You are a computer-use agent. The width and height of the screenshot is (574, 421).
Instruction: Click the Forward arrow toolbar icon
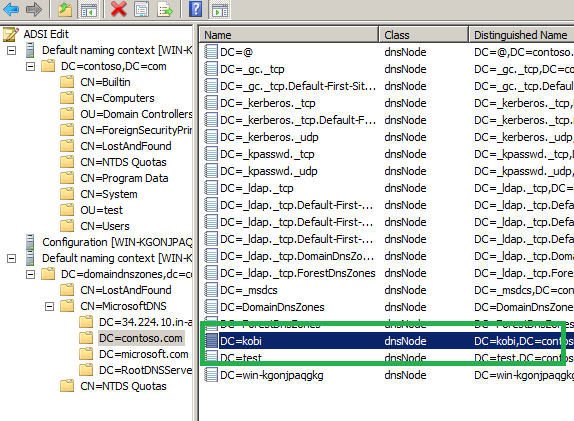(x=34, y=9)
